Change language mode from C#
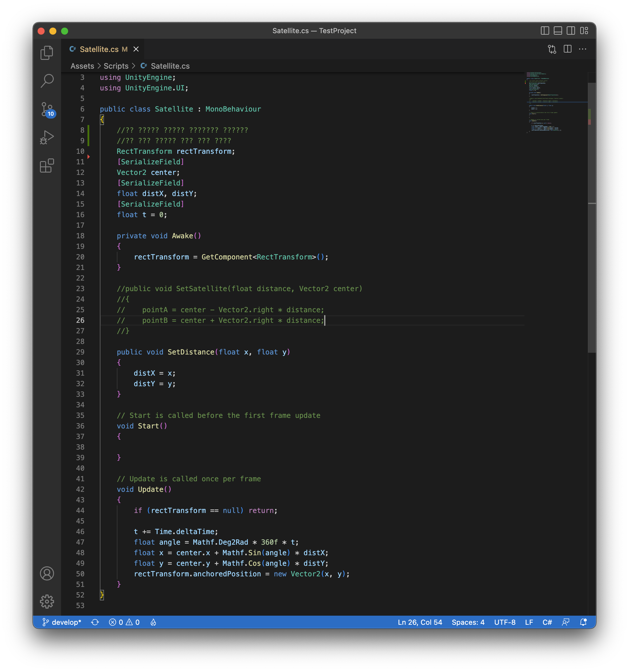 pos(547,622)
